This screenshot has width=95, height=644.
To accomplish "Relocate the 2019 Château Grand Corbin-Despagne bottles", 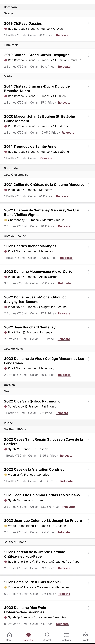I will (64, 67).
